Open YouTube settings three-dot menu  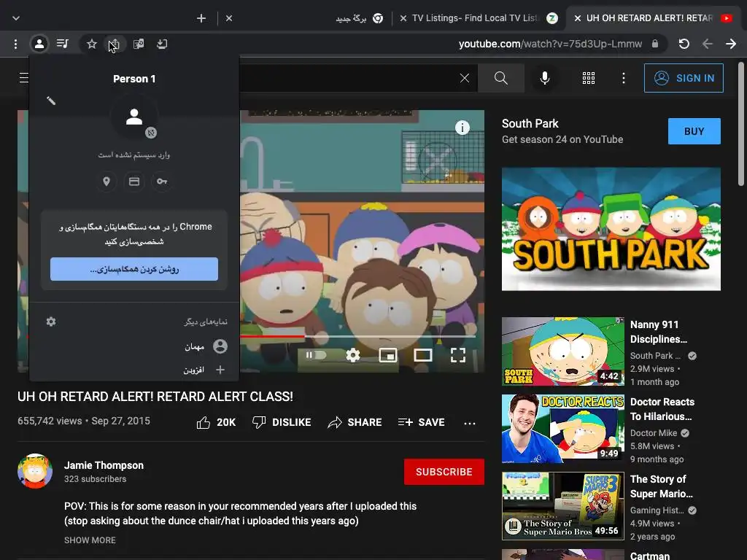pos(624,78)
